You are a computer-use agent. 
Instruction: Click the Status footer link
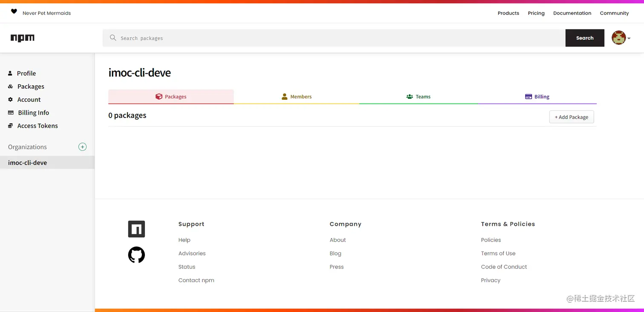coord(187,267)
